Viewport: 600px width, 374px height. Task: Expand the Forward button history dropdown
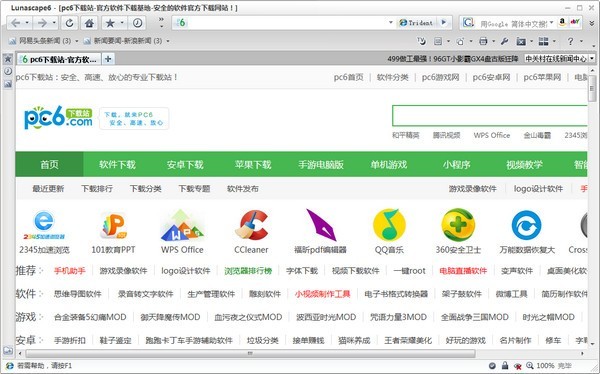54,23
